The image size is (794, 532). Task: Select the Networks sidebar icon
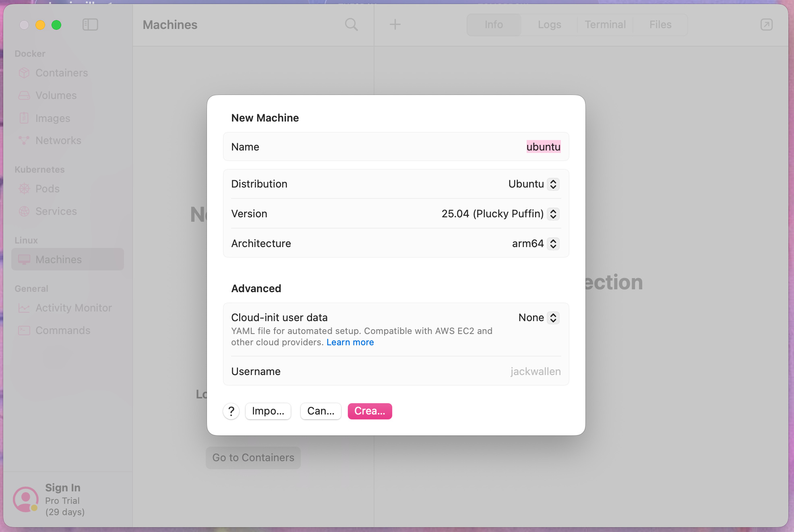24,140
